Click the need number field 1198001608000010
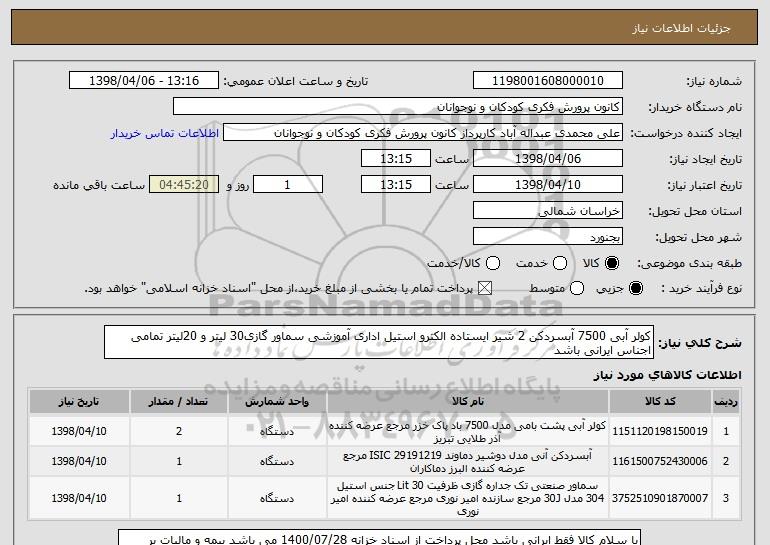 [x=548, y=81]
